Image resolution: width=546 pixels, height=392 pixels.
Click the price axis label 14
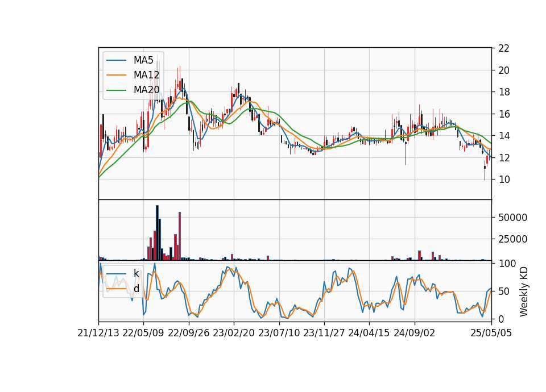pyautogui.click(x=504, y=136)
